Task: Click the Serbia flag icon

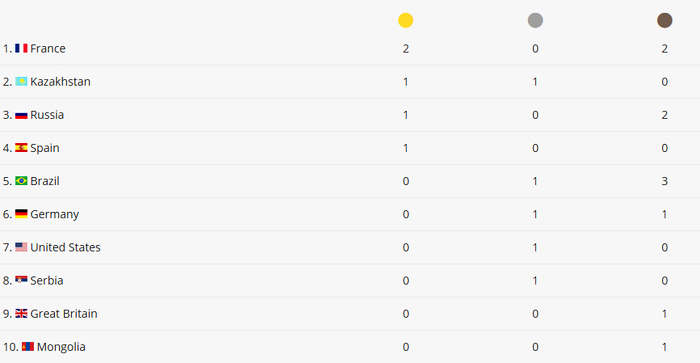Action: click(21, 280)
